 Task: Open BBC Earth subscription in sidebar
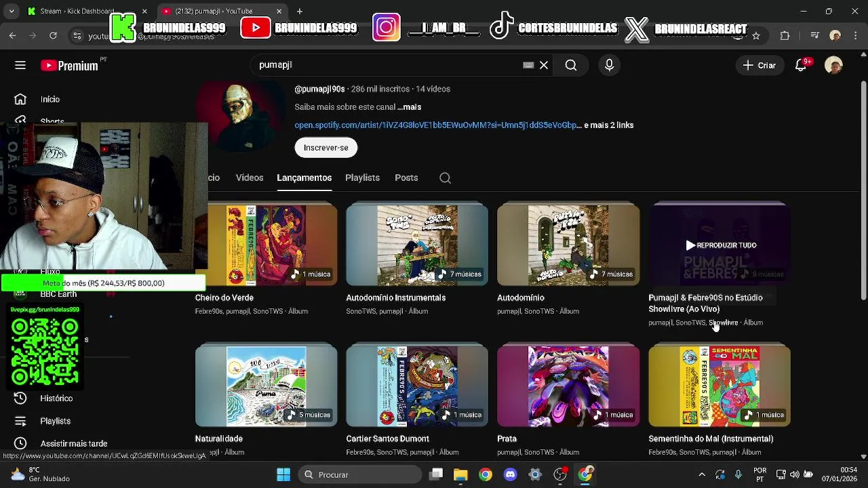tap(58, 294)
